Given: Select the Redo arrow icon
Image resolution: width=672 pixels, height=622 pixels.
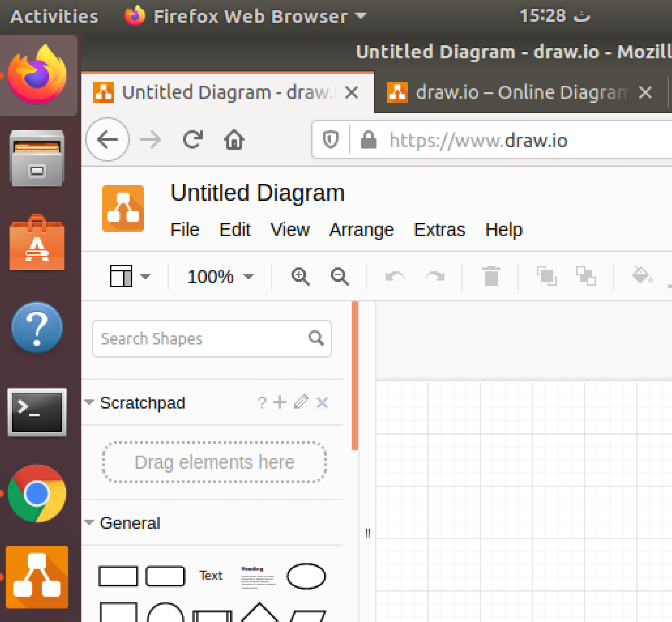Looking at the screenshot, I should [x=434, y=276].
